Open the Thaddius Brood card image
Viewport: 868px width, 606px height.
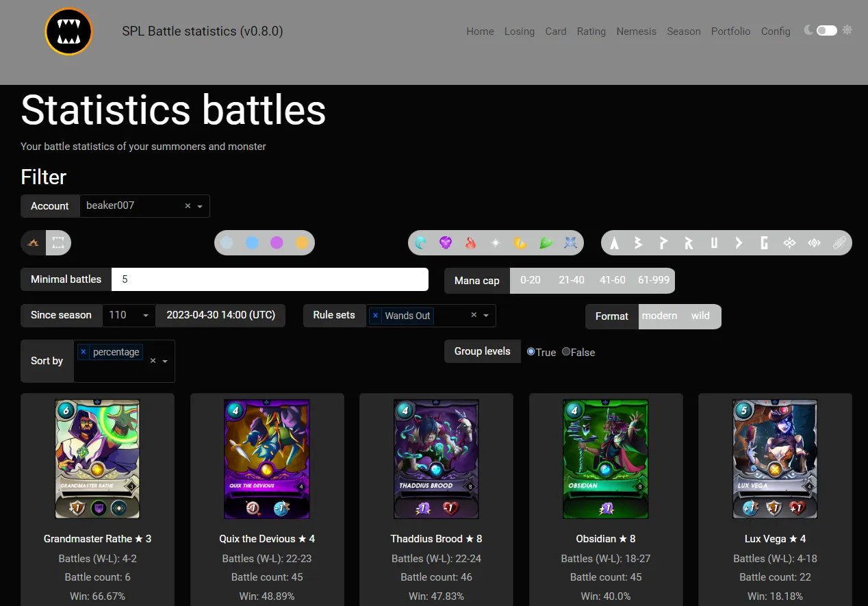click(x=436, y=459)
